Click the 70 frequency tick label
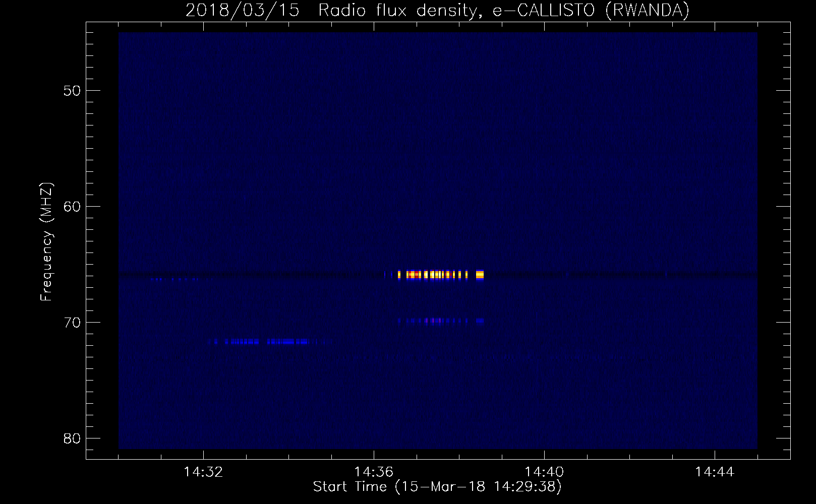 [x=72, y=323]
